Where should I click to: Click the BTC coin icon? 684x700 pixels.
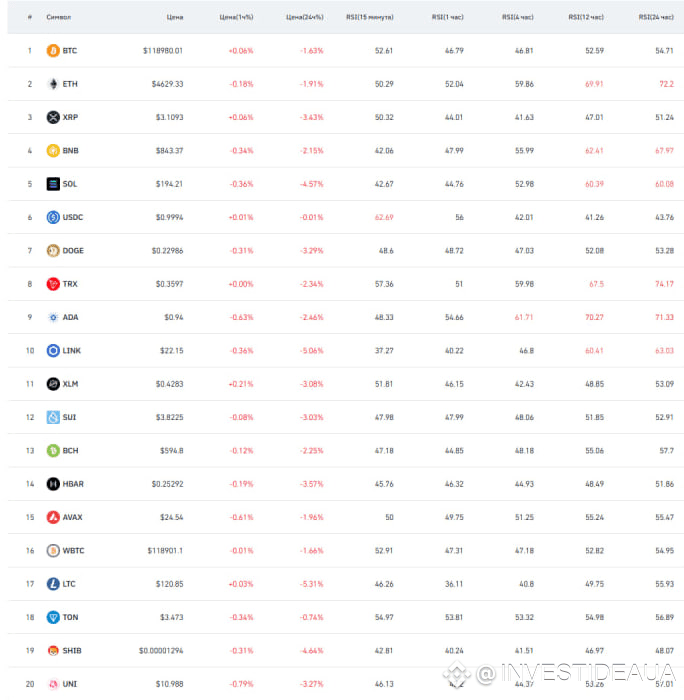[53, 50]
